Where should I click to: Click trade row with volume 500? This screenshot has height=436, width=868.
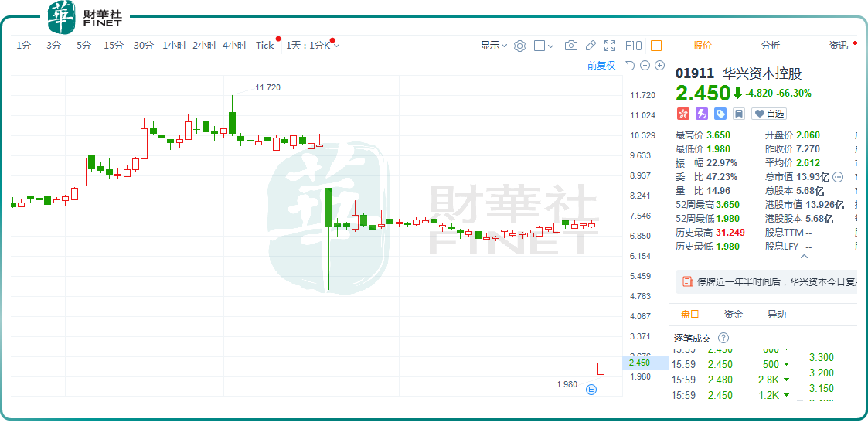click(730, 365)
